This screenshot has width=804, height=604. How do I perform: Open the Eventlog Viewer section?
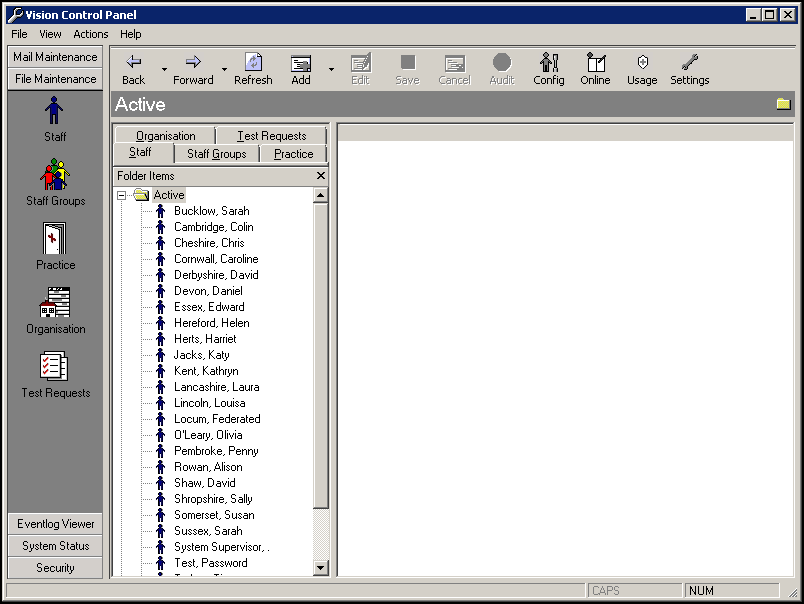[x=56, y=524]
